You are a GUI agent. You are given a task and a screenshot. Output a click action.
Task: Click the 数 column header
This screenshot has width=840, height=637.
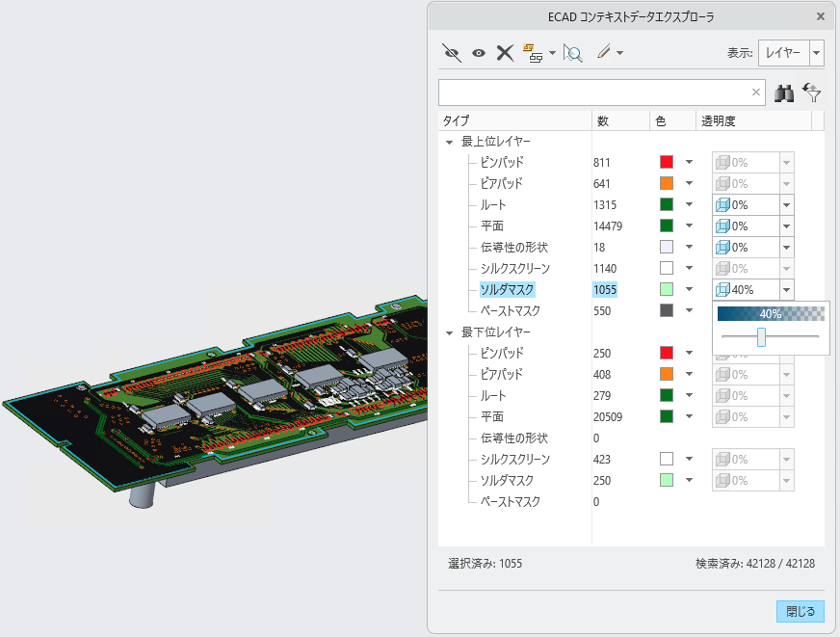click(621, 121)
